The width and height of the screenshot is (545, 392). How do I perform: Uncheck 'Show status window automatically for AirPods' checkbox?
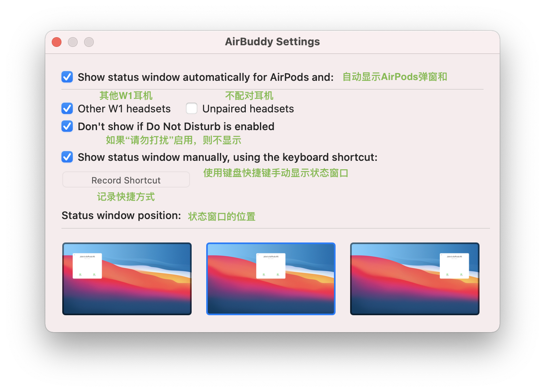67,77
